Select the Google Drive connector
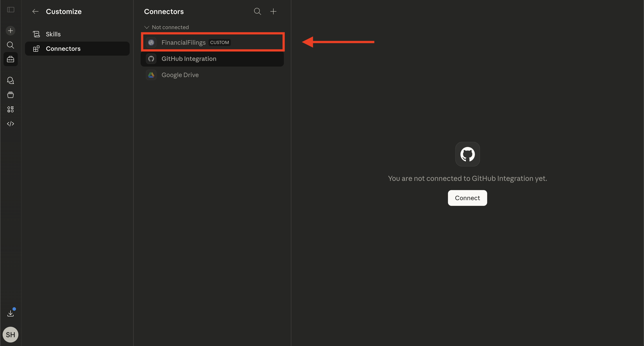This screenshot has width=644, height=346. [212, 75]
